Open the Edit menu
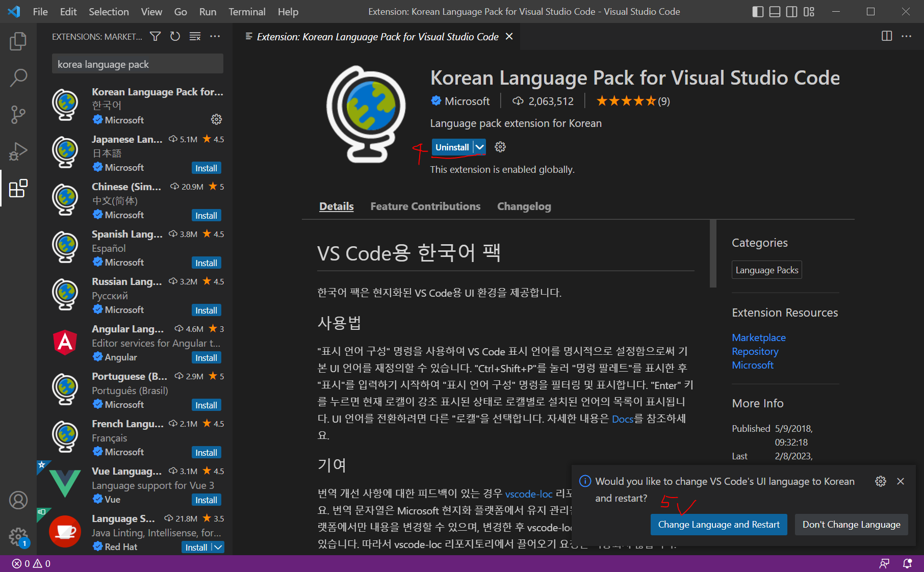Viewport: 924px width, 572px height. tap(68, 12)
